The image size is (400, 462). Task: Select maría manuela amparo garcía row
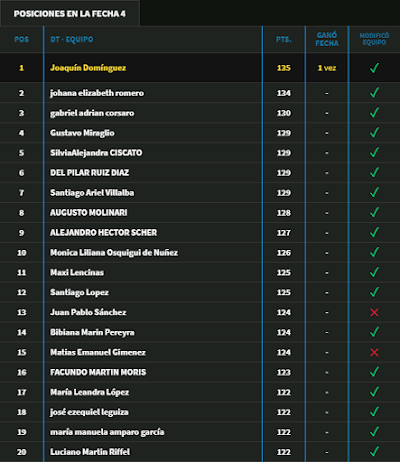[x=200, y=432]
